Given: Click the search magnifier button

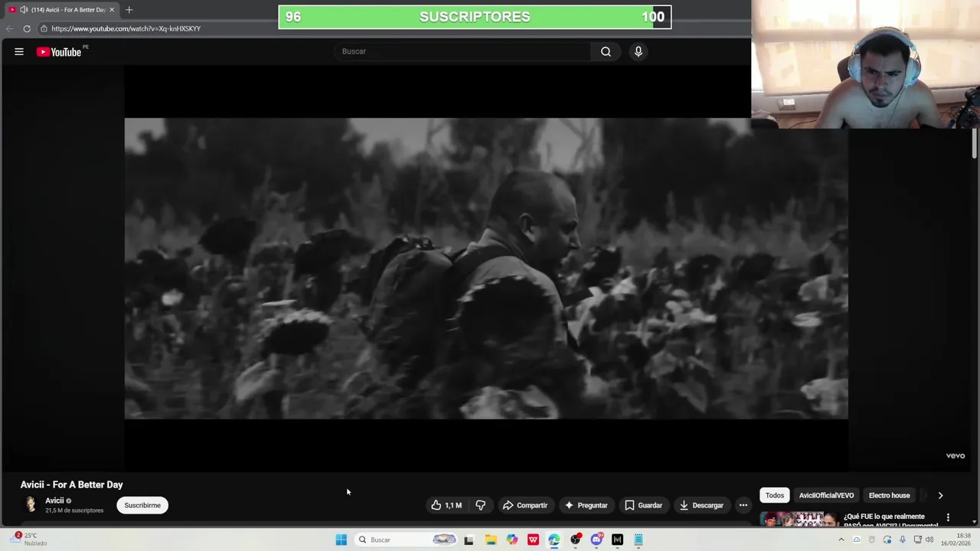Looking at the screenshot, I should coord(606,51).
